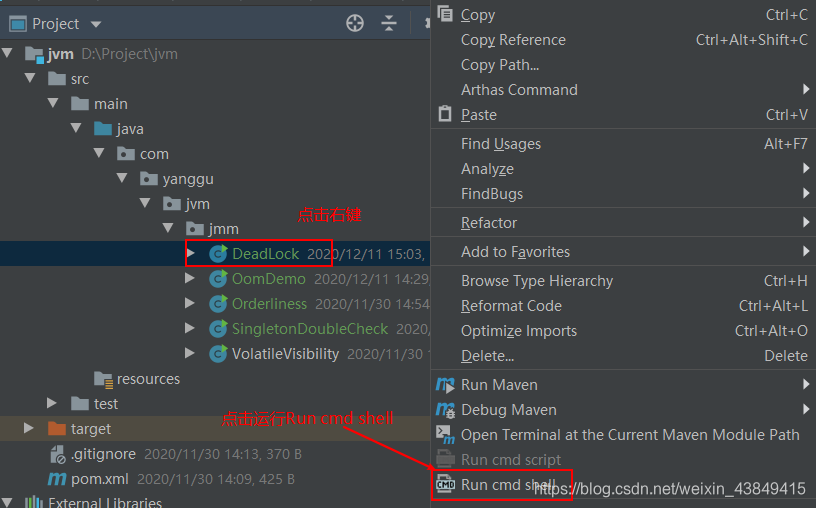This screenshot has width=816, height=508.
Task: Choose Copy from the context menu
Action: pyautogui.click(x=623, y=15)
